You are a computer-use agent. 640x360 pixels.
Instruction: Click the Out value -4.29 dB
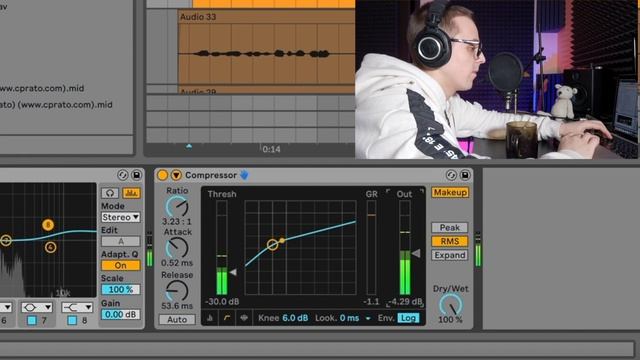coord(405,302)
